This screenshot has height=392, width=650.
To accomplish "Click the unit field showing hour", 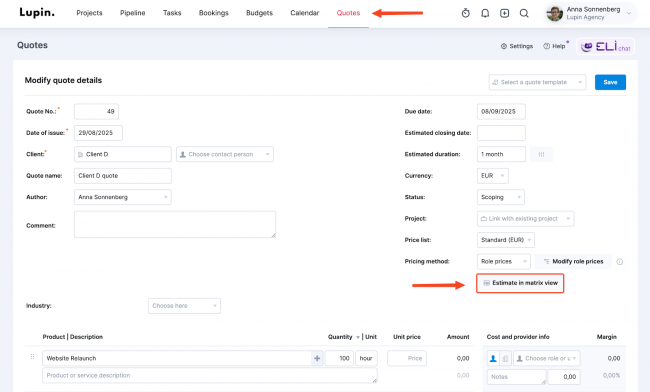I will pyautogui.click(x=366, y=358).
